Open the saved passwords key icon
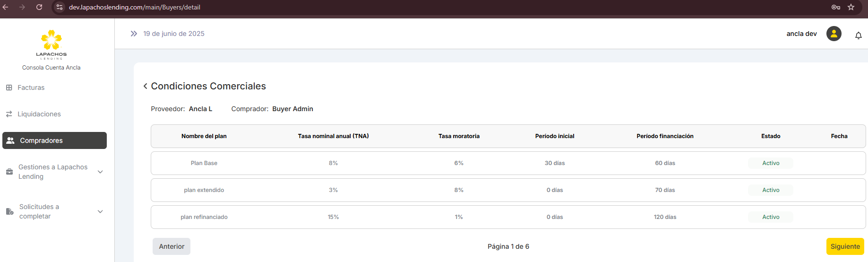This screenshot has height=262, width=868. pyautogui.click(x=835, y=7)
